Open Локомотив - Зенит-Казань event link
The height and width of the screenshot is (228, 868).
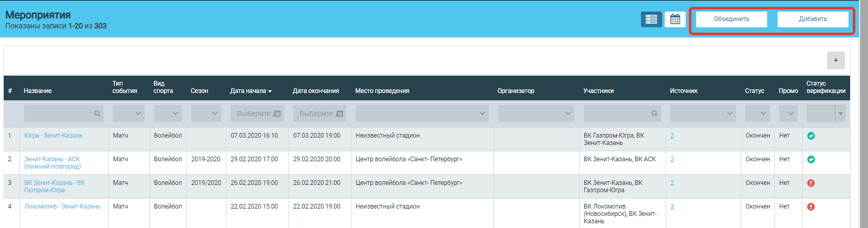62,206
